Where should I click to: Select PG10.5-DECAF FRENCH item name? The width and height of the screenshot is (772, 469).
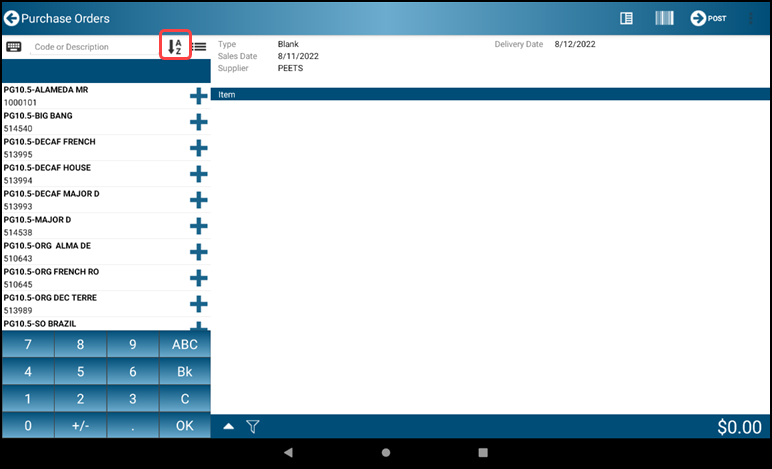coord(50,142)
